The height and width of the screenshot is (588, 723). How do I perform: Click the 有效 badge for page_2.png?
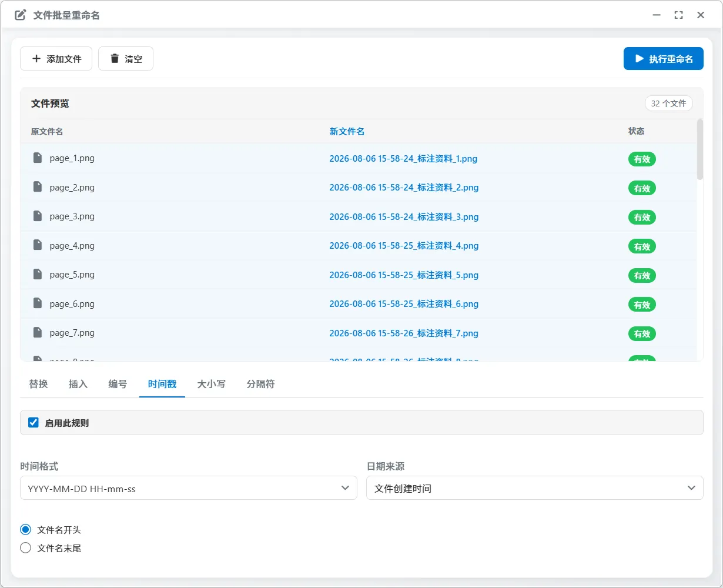[642, 188]
